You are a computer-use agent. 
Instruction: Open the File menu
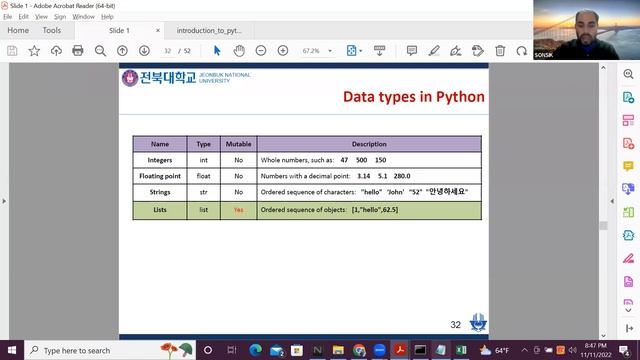pos(8,17)
